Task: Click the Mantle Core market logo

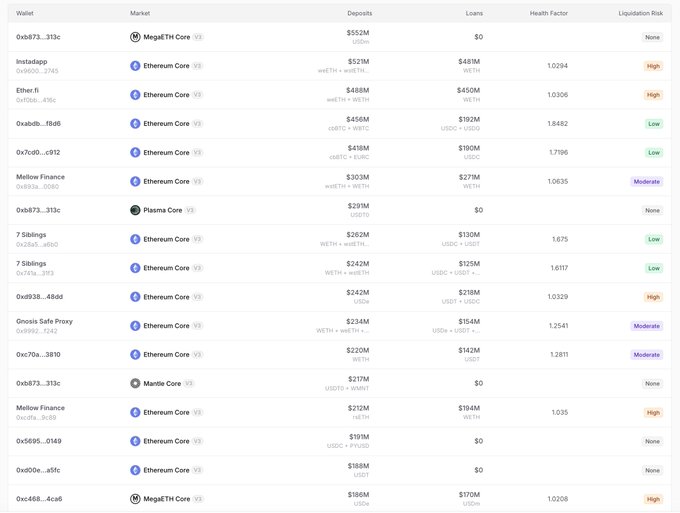Action: 135,383
